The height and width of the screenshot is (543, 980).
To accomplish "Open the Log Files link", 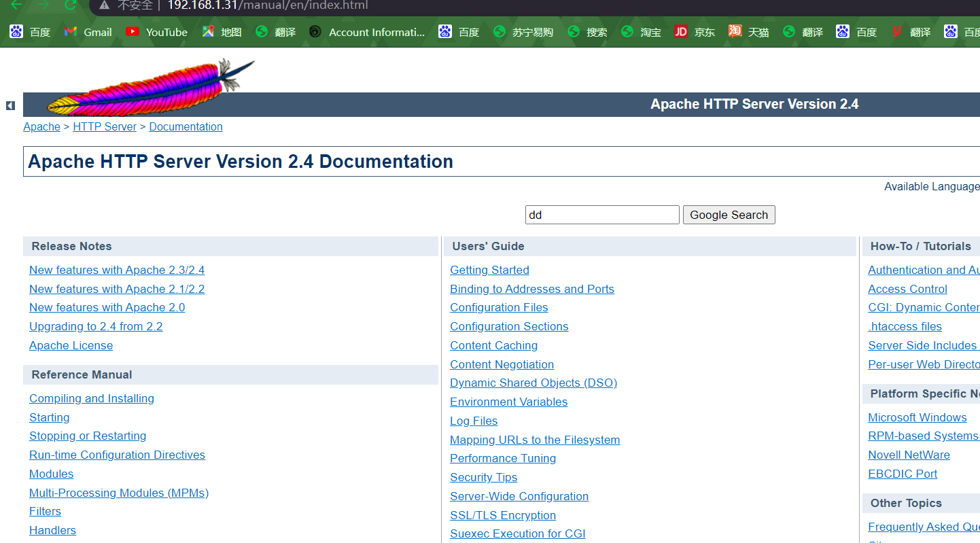I will pos(474,421).
